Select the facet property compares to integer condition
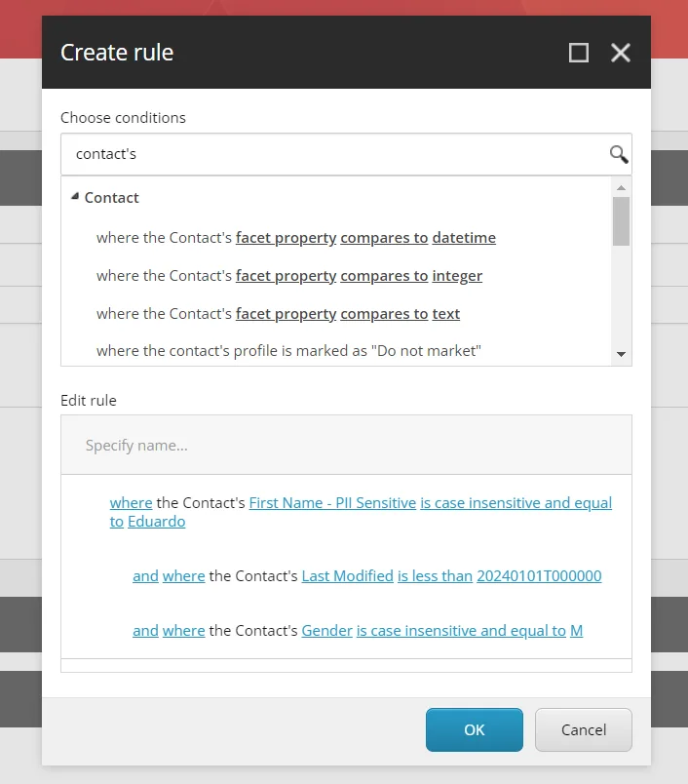This screenshot has width=688, height=784. coord(289,276)
